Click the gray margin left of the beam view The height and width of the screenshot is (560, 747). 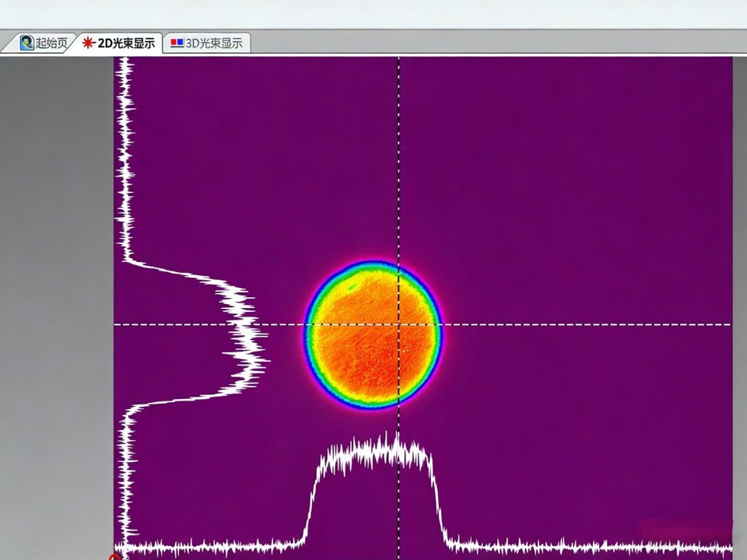coord(56,311)
